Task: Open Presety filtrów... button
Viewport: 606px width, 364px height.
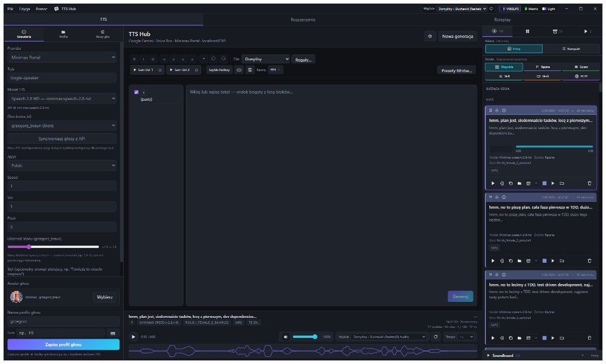Action: pos(456,70)
